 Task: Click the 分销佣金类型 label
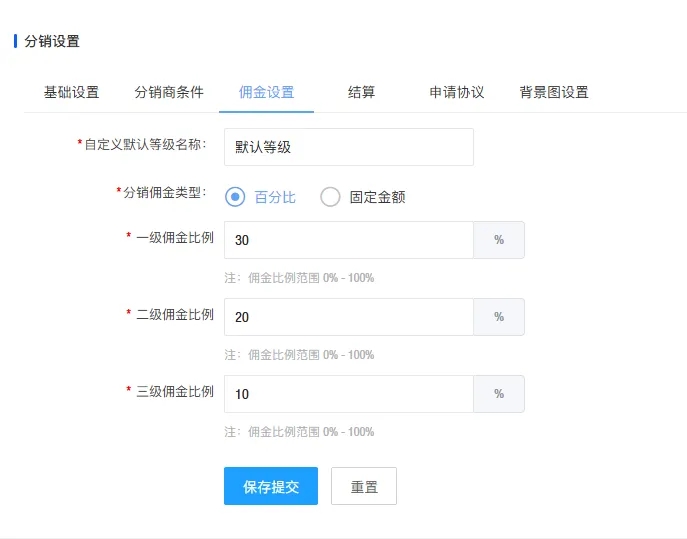coord(164,191)
